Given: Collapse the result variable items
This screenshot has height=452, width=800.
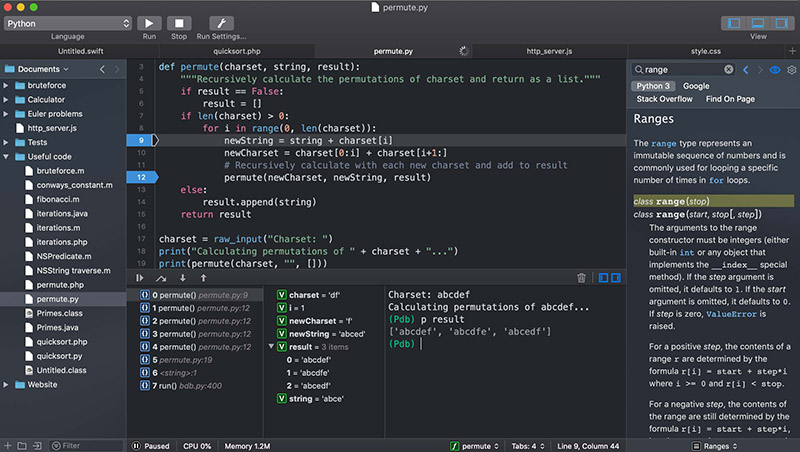Looking at the screenshot, I should point(271,346).
